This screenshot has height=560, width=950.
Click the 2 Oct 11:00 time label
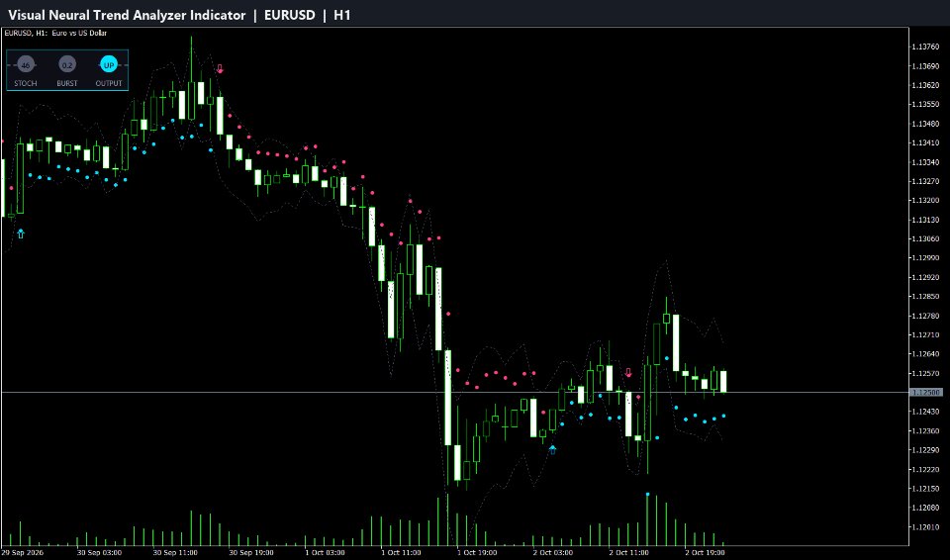pos(629,553)
